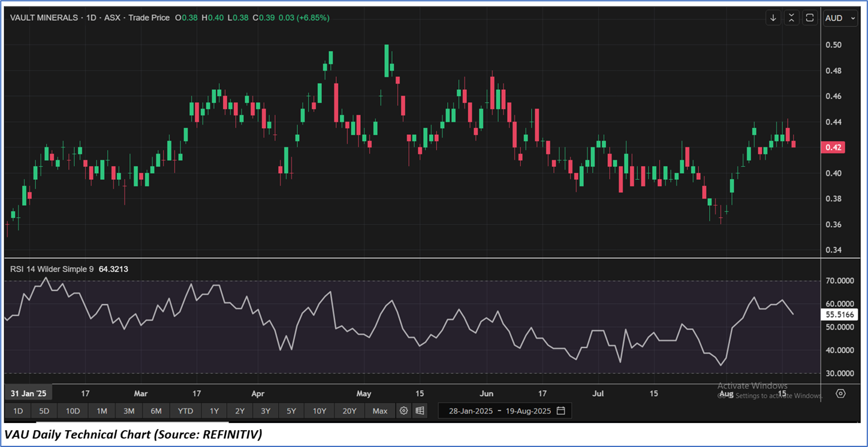Choose the 5D range button

tap(44, 411)
